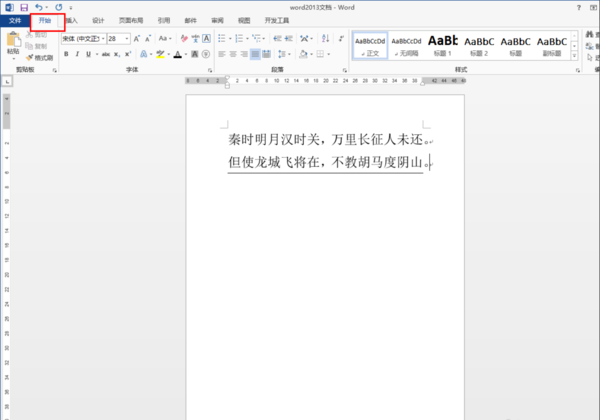600x420 pixels.
Task: Click the Save icon in quick access toolbar
Action: click(24, 7)
